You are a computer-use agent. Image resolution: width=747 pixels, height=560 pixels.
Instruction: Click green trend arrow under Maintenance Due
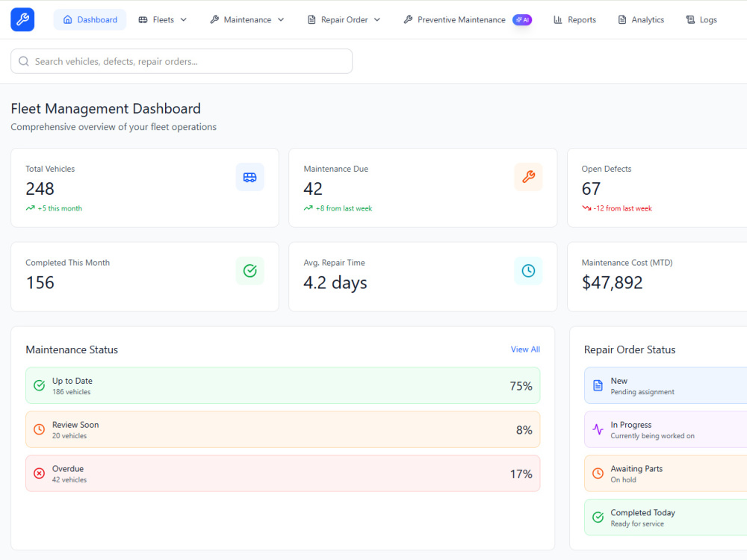coord(309,208)
